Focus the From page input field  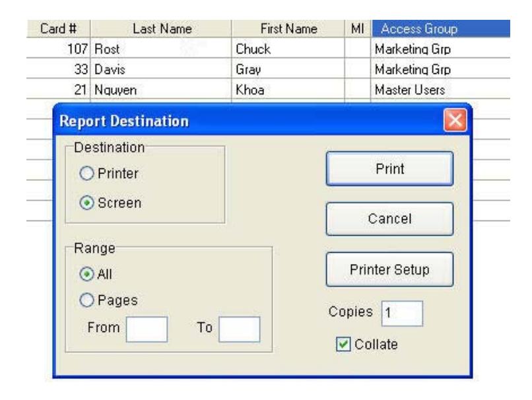[147, 329]
